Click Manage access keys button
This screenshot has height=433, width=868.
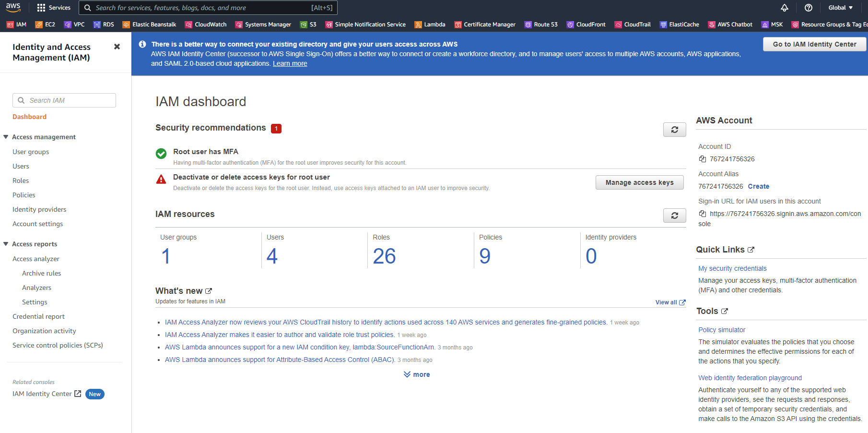[x=639, y=182]
